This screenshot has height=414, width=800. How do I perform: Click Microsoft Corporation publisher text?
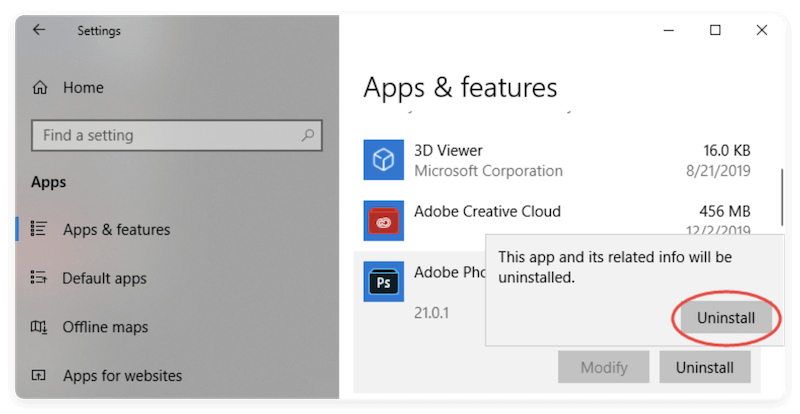click(488, 171)
